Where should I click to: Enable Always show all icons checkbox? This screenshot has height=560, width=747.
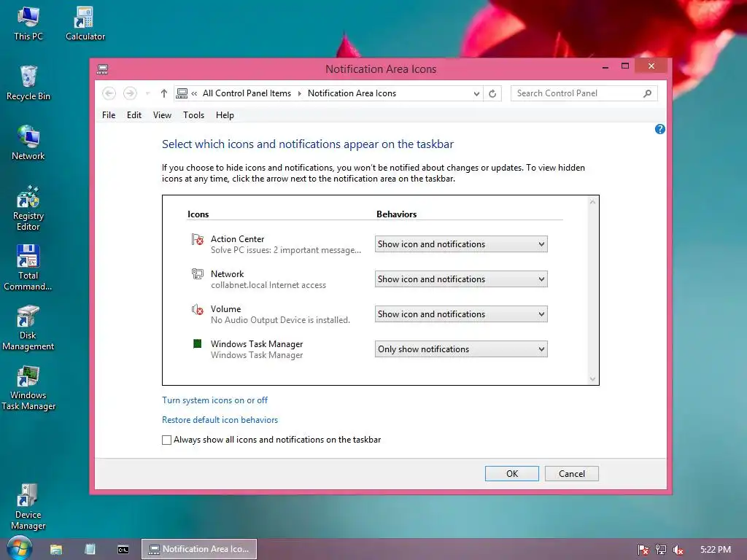pyautogui.click(x=167, y=440)
